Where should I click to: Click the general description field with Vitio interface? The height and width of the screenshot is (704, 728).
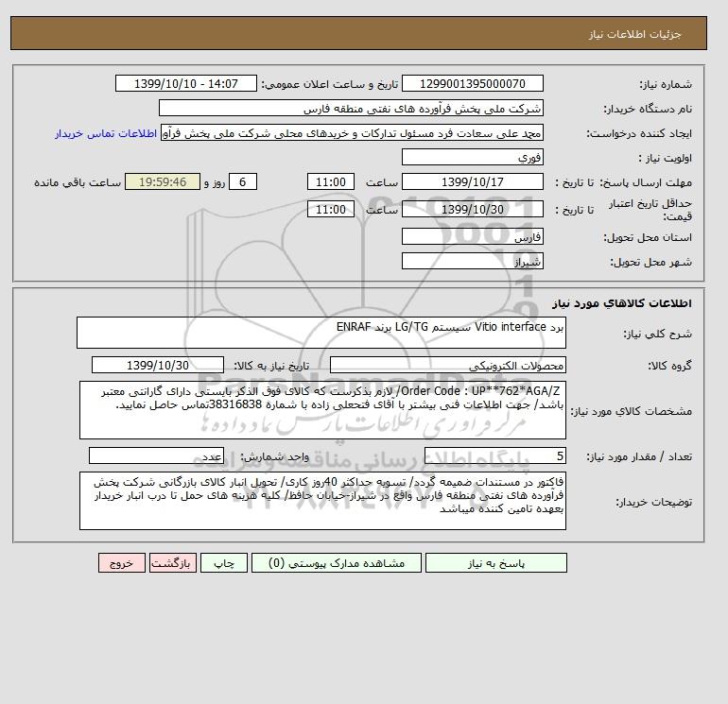(x=321, y=333)
